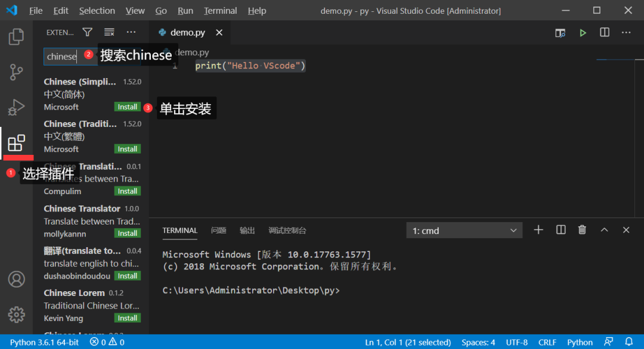Open the View menu

point(135,11)
